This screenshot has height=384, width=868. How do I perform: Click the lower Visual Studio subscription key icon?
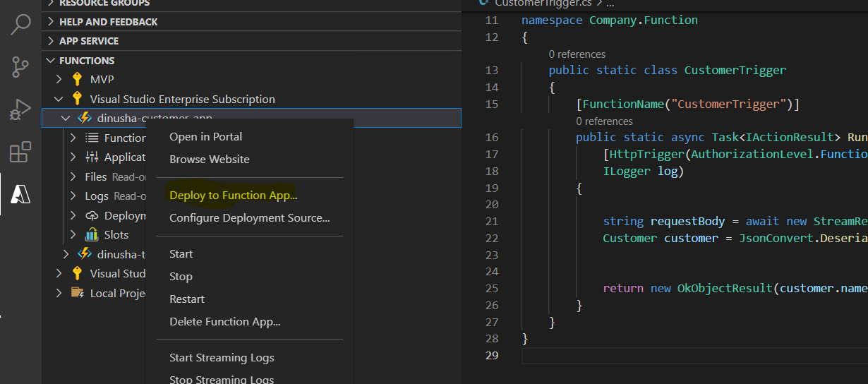coord(78,273)
